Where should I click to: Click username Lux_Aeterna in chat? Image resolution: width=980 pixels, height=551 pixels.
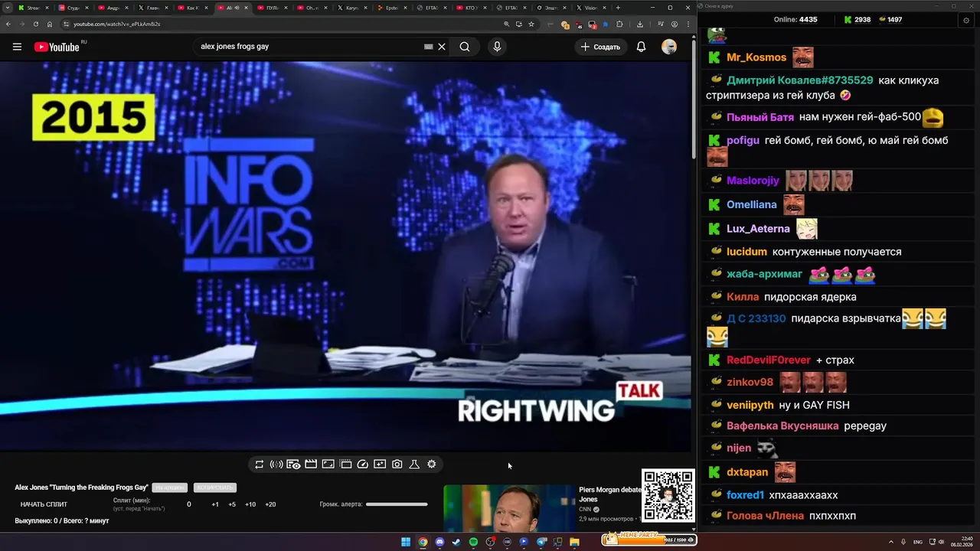point(758,229)
